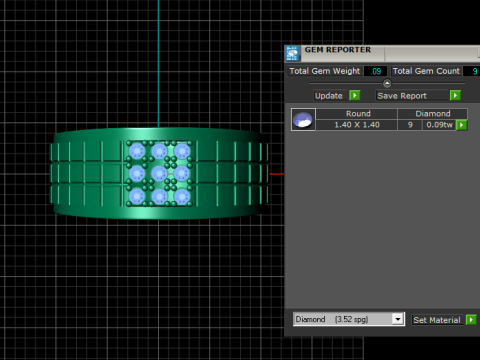The width and height of the screenshot is (480, 360).
Task: Click the green arrow next to Update
Action: point(355,96)
